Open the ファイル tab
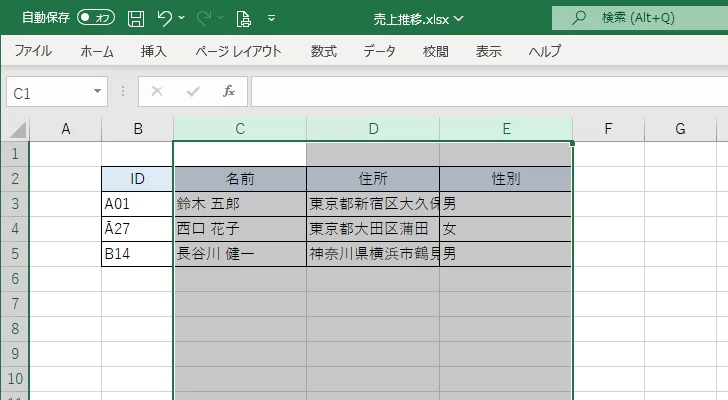Screen dimensions: 728x400 click(33, 51)
